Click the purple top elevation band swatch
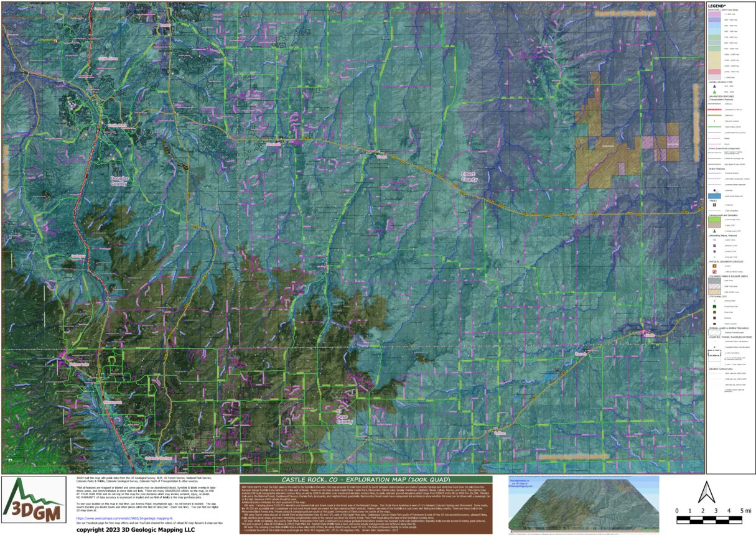Viewport: 756px width, 535px height. point(714,13)
